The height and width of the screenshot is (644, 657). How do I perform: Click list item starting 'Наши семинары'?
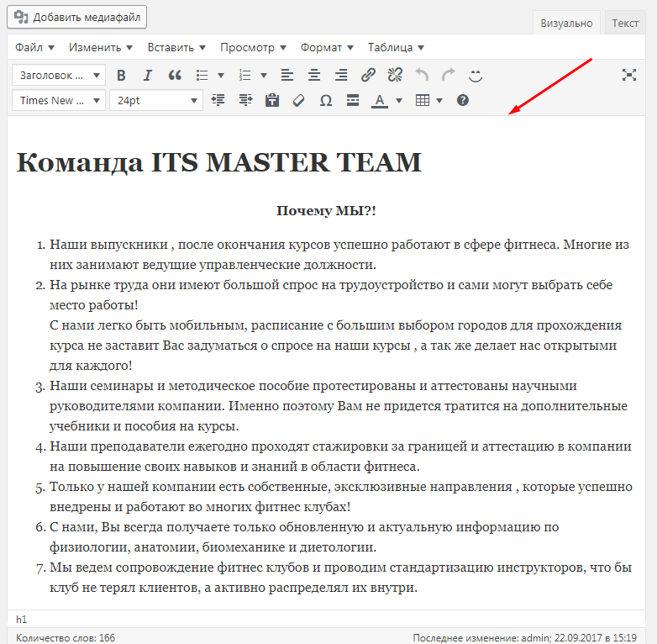click(339, 405)
